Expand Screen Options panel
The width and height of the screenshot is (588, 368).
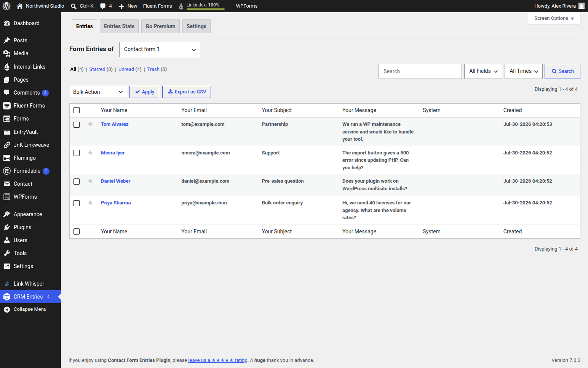coord(554,18)
